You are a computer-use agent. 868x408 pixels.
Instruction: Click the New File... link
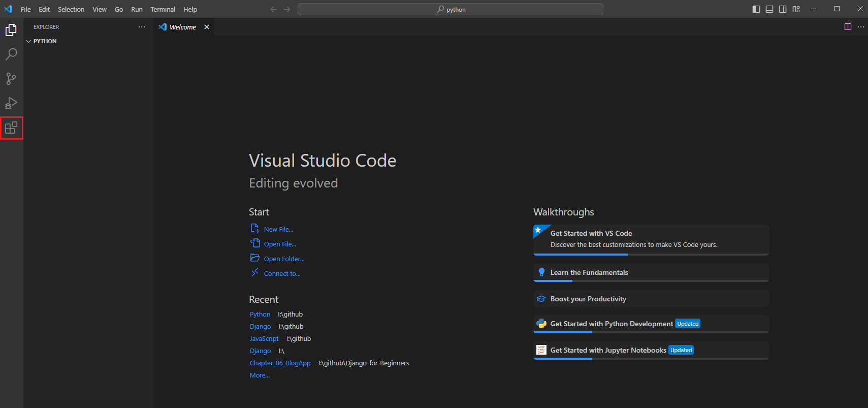click(x=278, y=229)
